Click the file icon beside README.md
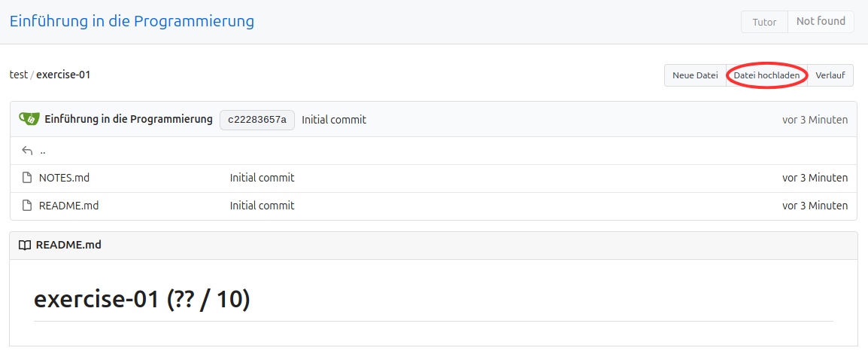This screenshot has height=354, width=868. click(28, 206)
